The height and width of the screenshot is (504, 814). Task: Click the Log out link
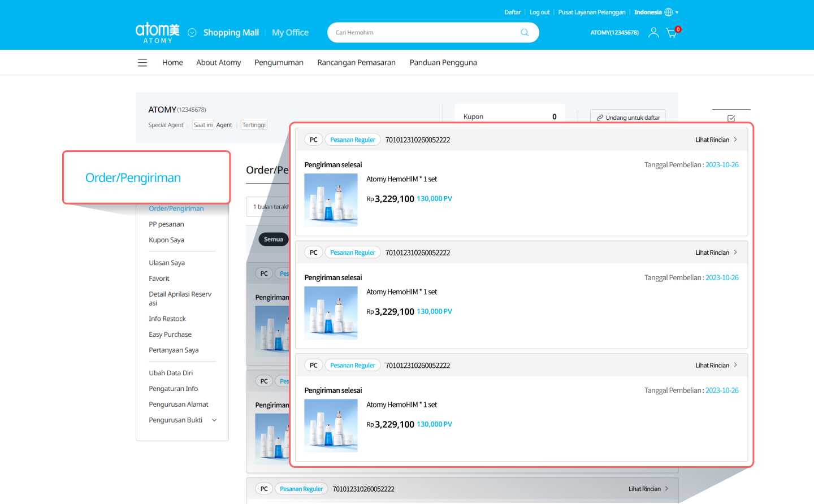(x=539, y=12)
